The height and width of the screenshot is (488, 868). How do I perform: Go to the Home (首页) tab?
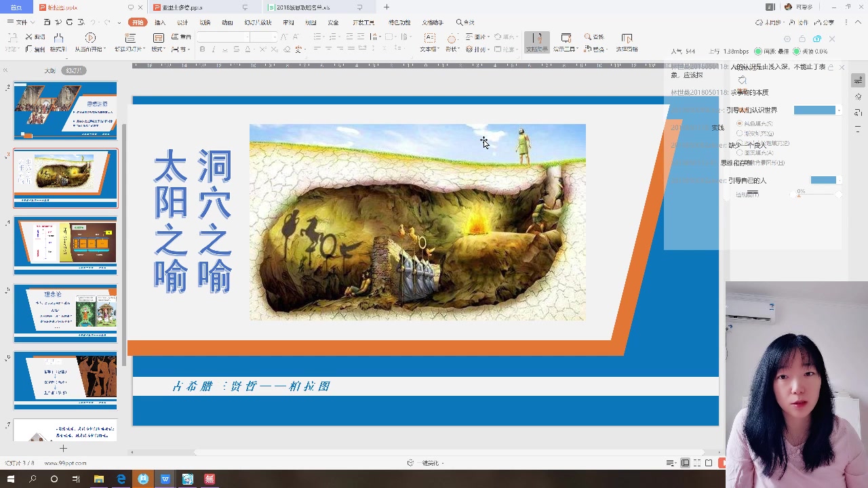(x=16, y=7)
